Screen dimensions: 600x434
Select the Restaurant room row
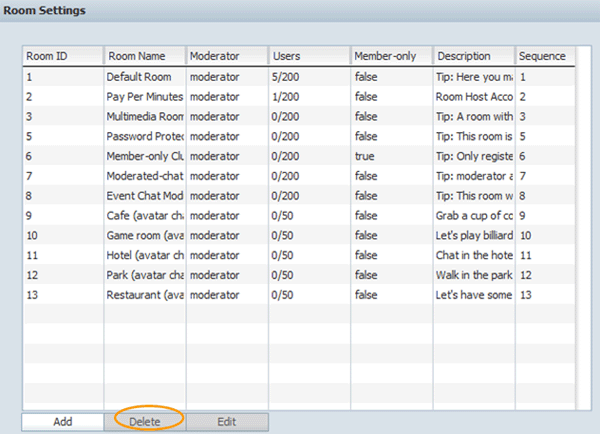144,295
